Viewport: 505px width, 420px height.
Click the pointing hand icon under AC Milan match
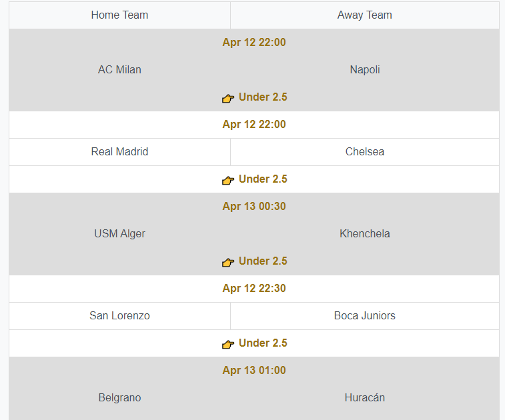[x=228, y=98]
